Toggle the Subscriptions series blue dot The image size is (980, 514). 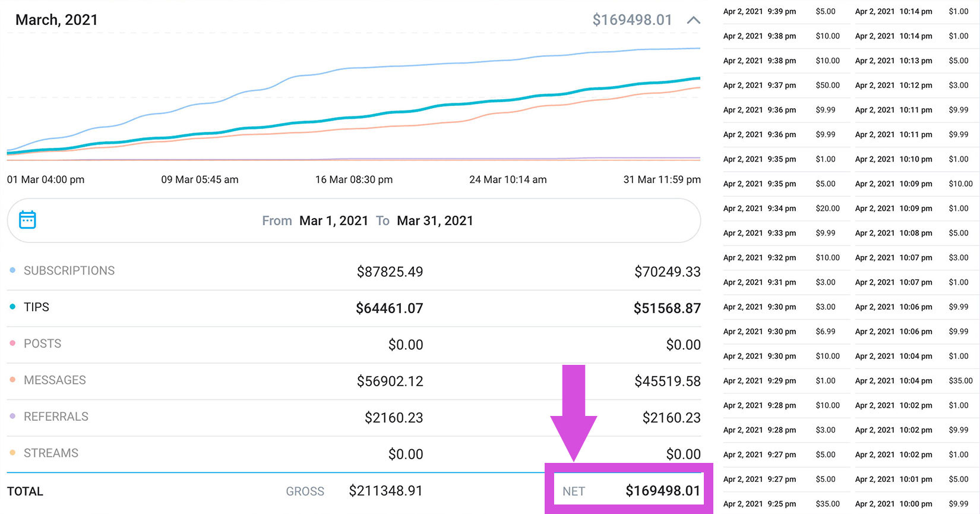coord(12,270)
